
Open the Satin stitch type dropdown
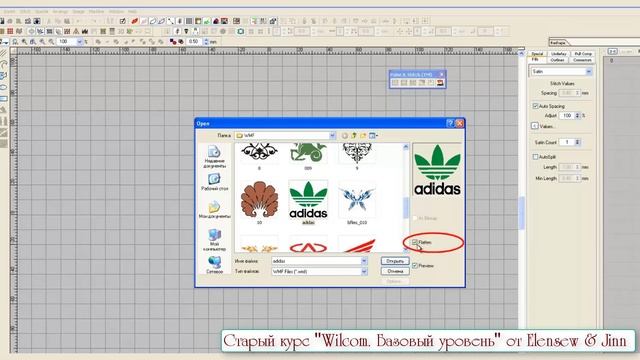point(589,71)
